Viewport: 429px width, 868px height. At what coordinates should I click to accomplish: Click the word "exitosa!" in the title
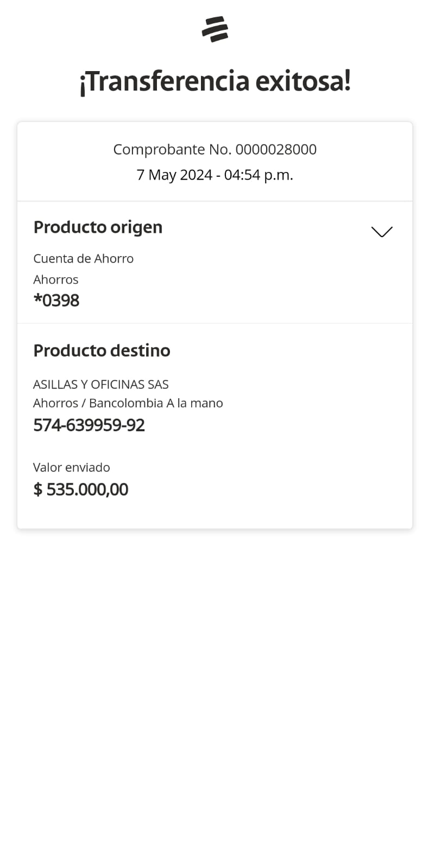[x=303, y=81]
